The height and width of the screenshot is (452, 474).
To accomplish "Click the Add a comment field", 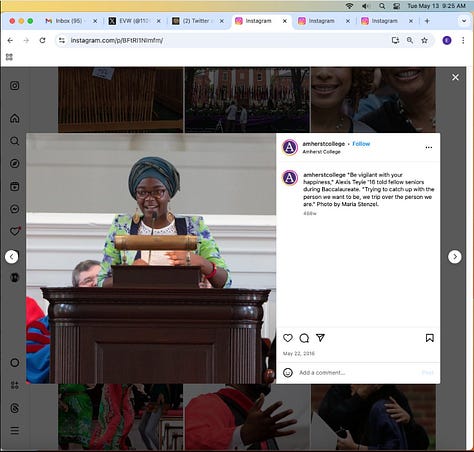I will pyautogui.click(x=357, y=372).
